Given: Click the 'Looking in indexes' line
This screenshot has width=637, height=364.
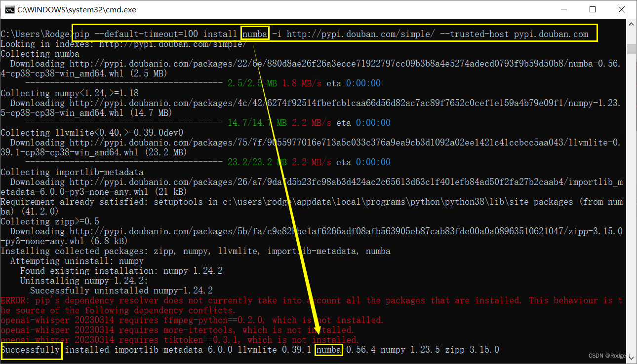Looking at the screenshot, I should pyautogui.click(x=123, y=44).
